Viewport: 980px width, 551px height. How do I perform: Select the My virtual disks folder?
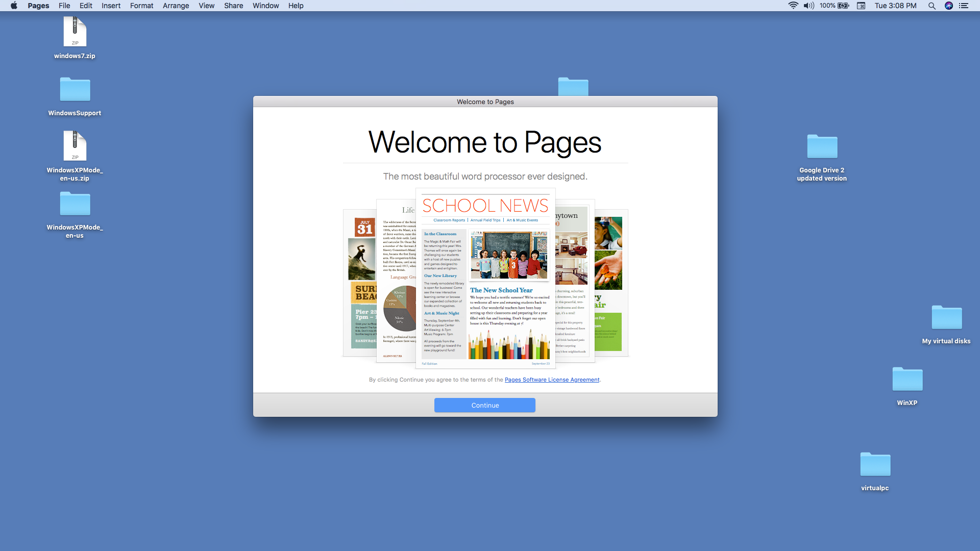946,318
